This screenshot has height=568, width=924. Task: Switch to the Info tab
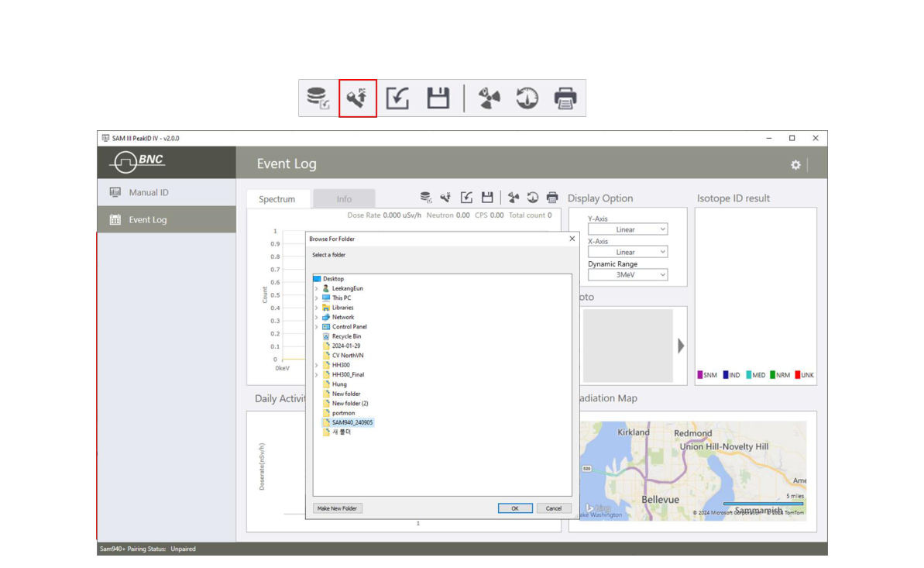click(344, 199)
